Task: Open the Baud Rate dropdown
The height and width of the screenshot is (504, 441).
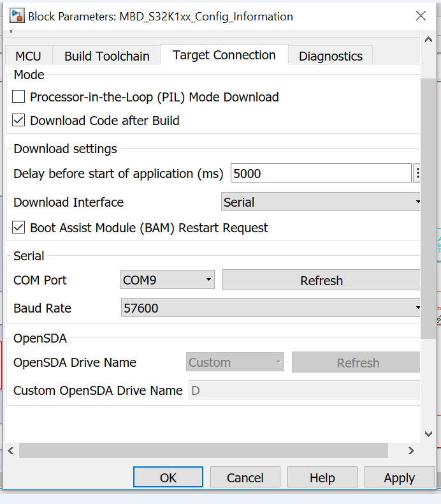Action: 271,308
